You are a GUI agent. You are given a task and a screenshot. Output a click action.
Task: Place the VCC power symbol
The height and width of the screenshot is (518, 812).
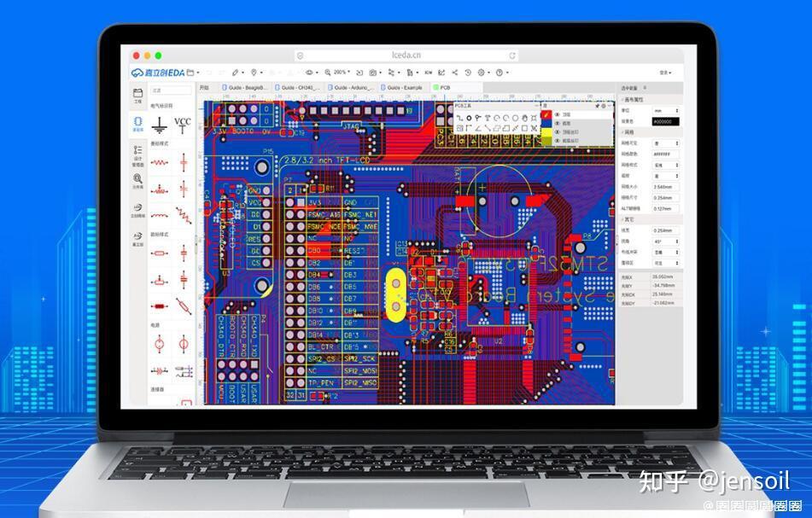(x=182, y=125)
